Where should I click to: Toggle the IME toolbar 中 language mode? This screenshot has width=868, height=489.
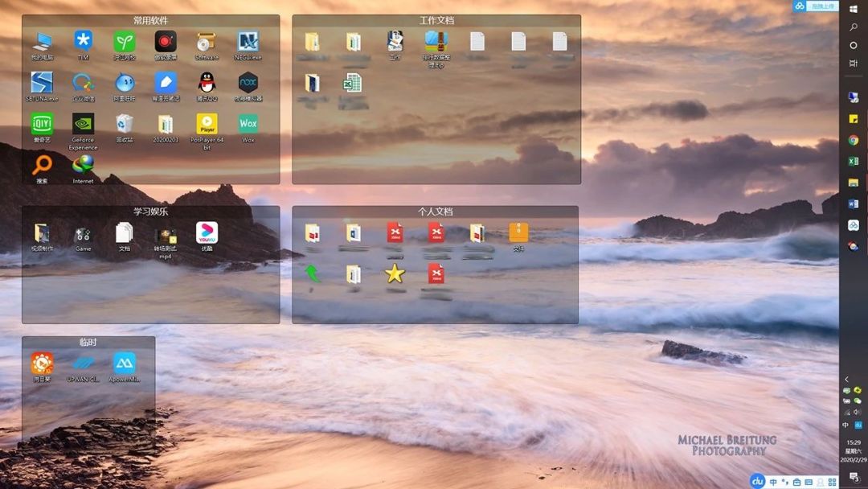coord(773,483)
